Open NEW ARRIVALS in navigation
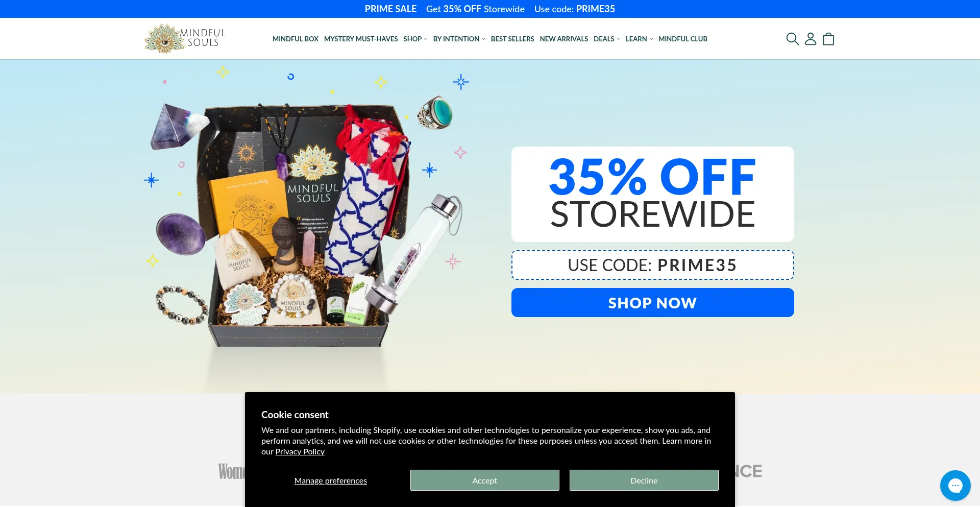The width and height of the screenshot is (980, 507). (564, 39)
